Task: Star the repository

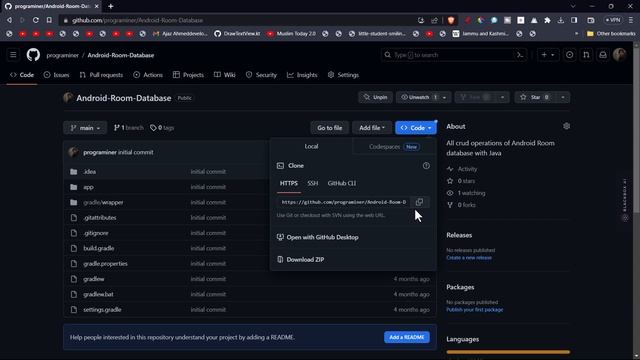Action: [x=535, y=97]
